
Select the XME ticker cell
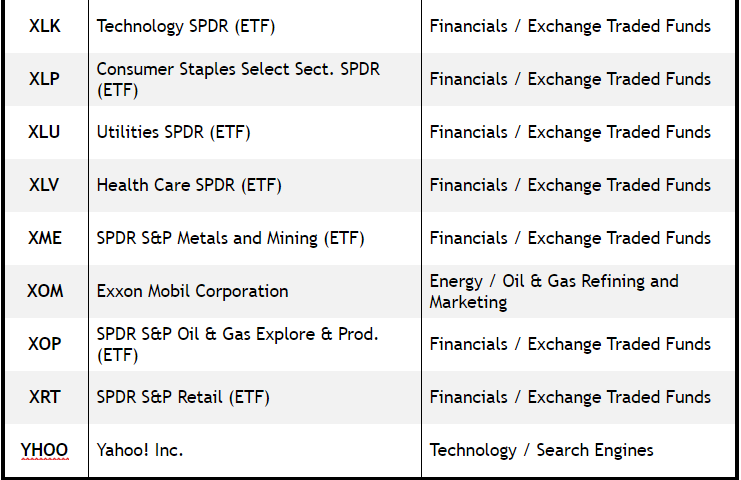[x=46, y=238]
